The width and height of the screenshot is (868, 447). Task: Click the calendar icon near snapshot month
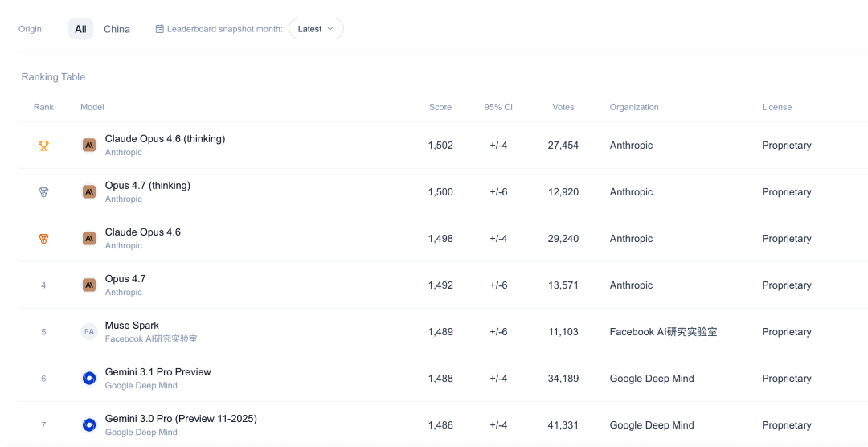159,29
